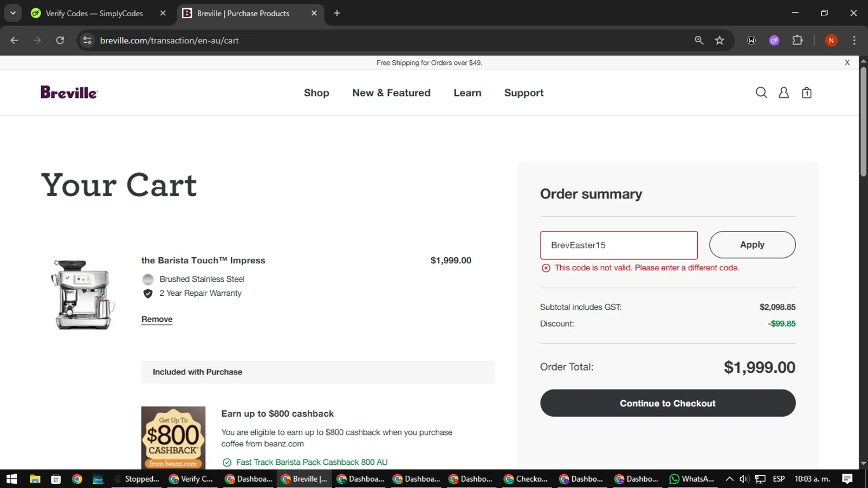Image resolution: width=868 pixels, height=488 pixels.
Task: Click the Brushed Stainless Steel color swatch
Action: (148, 279)
